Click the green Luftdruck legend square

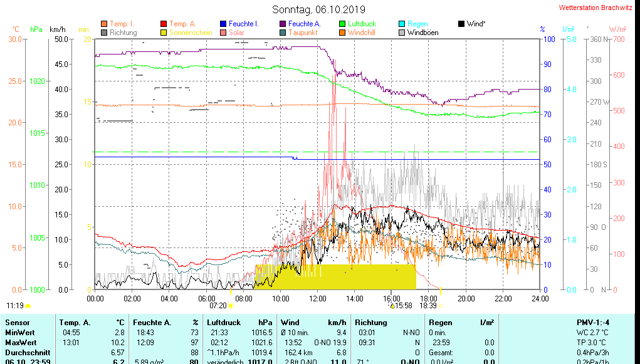click(342, 24)
